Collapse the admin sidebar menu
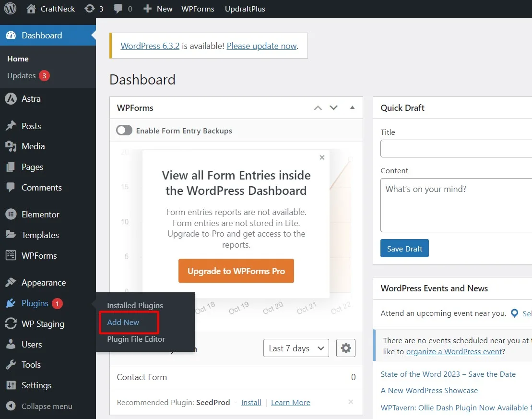Screen dimensions: 532x419 pyautogui.click(x=39, y=406)
